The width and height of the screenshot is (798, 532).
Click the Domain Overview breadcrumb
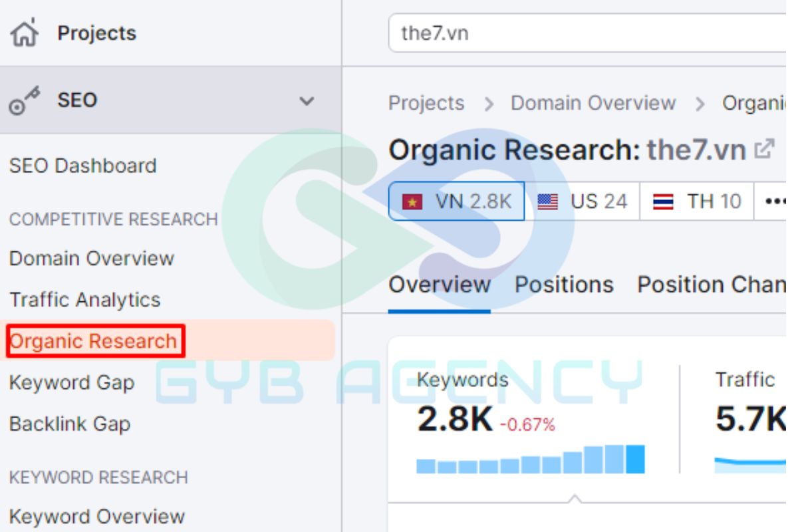[x=593, y=103]
